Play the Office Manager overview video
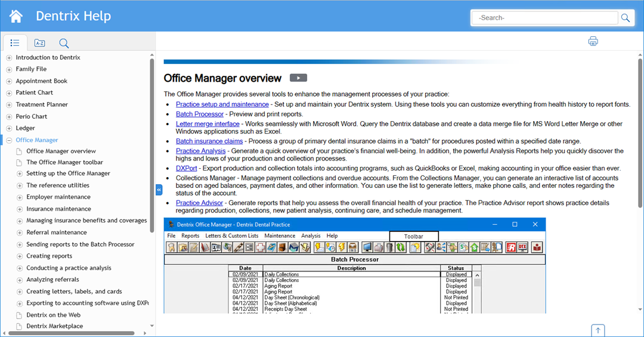The width and height of the screenshot is (644, 337). click(298, 78)
